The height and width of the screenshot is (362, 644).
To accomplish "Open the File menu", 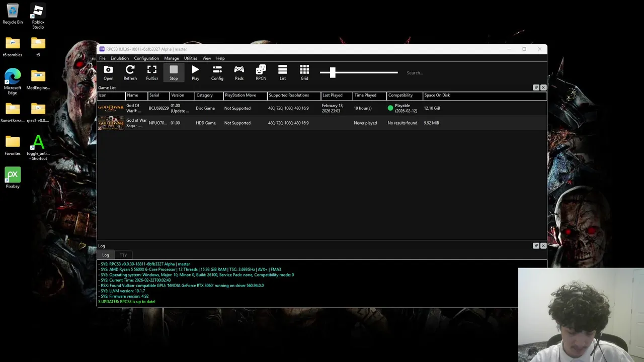I will pos(102,58).
